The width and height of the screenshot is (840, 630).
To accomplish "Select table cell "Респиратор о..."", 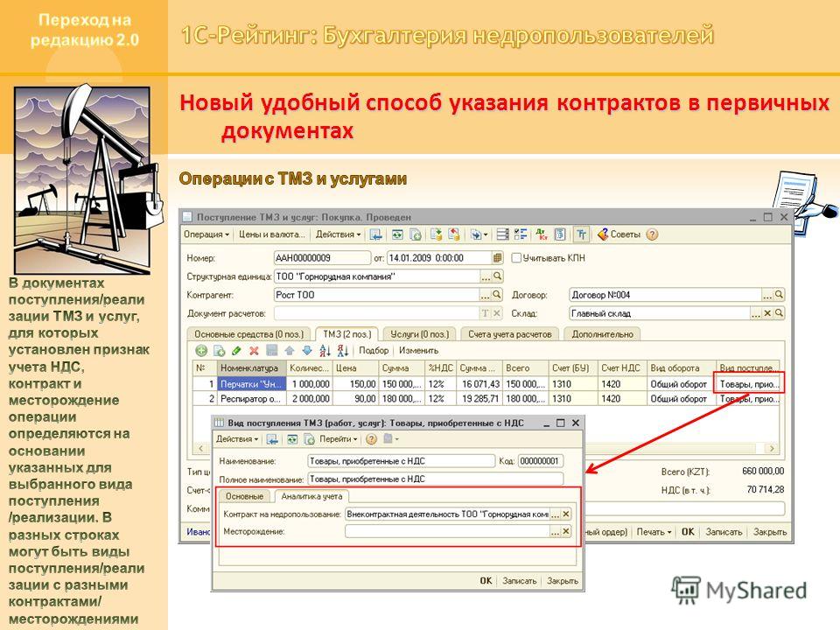I will point(251,399).
